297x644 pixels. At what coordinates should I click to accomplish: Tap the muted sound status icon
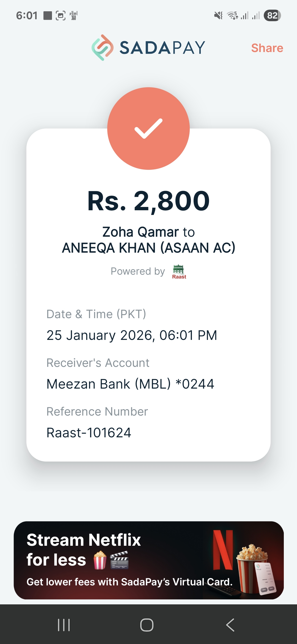click(x=218, y=15)
